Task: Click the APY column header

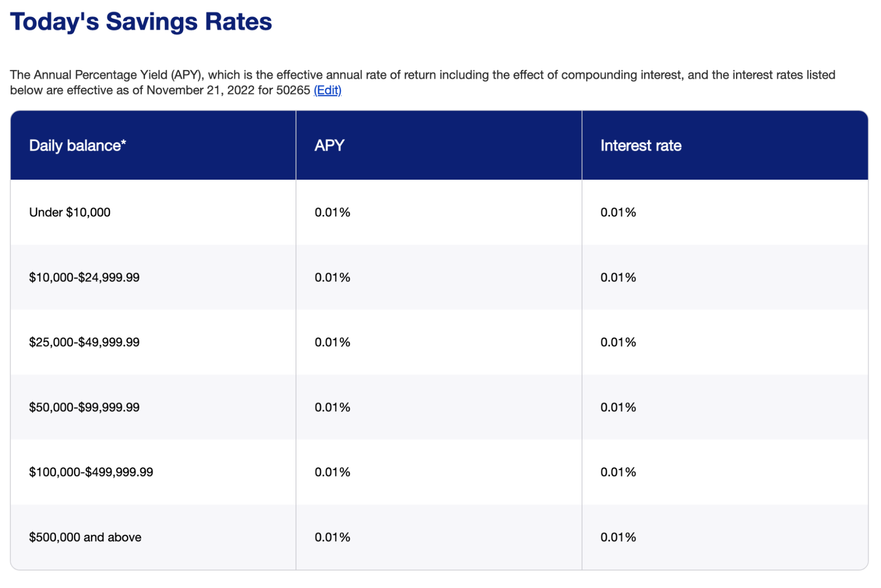Action: click(329, 146)
